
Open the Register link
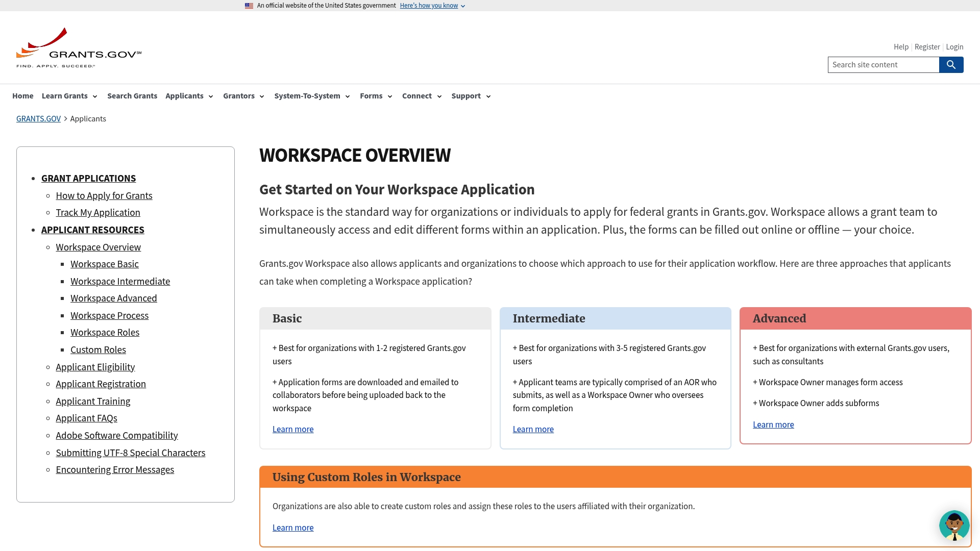coord(927,47)
